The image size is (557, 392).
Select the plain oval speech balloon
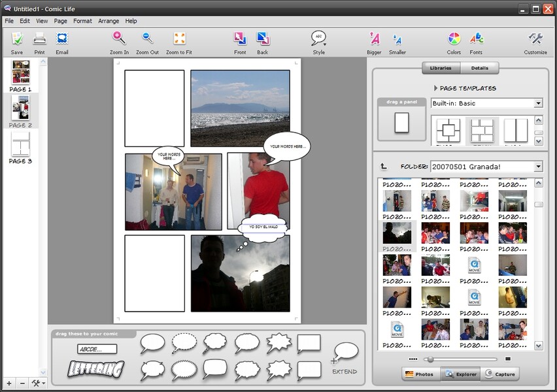pos(152,343)
